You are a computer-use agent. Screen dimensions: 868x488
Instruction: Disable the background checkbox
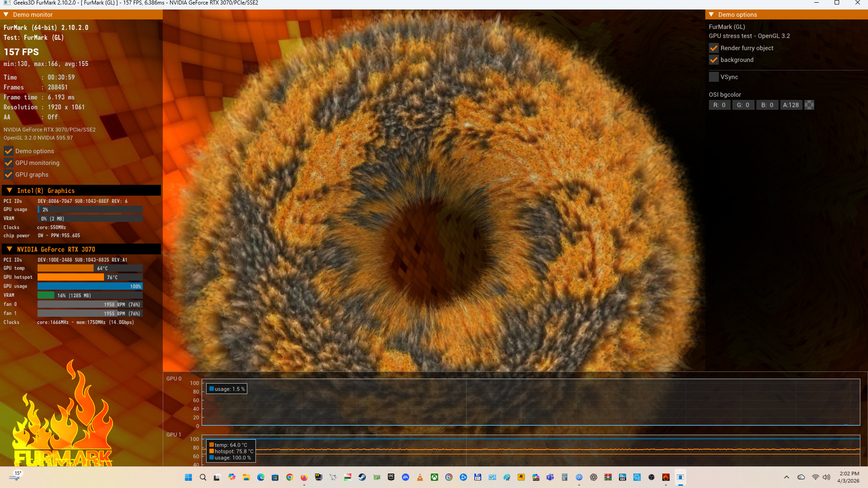(x=714, y=60)
